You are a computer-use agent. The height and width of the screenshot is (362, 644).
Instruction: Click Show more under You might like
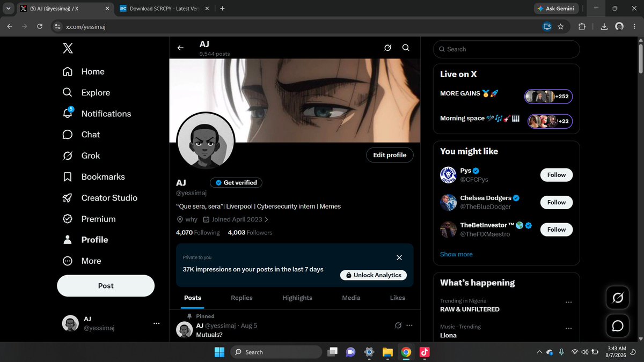coord(456,254)
